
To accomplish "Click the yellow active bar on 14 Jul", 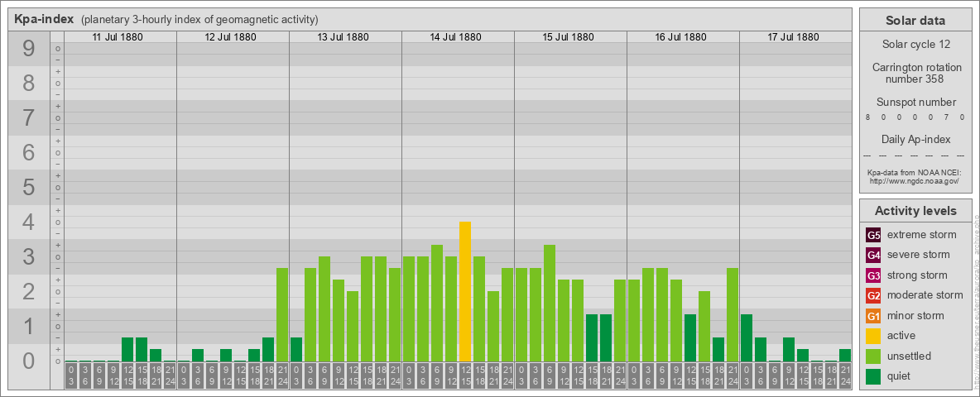I will [465, 291].
